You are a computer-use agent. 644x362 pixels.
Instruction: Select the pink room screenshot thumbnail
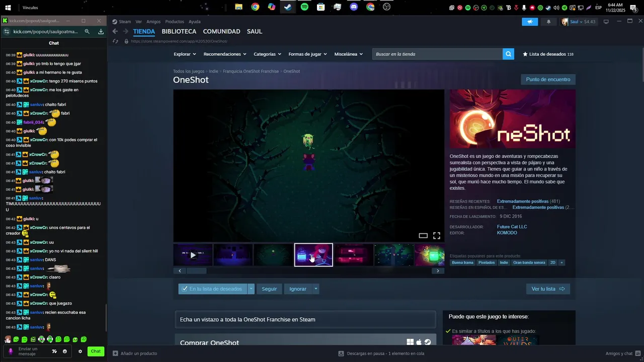353,255
